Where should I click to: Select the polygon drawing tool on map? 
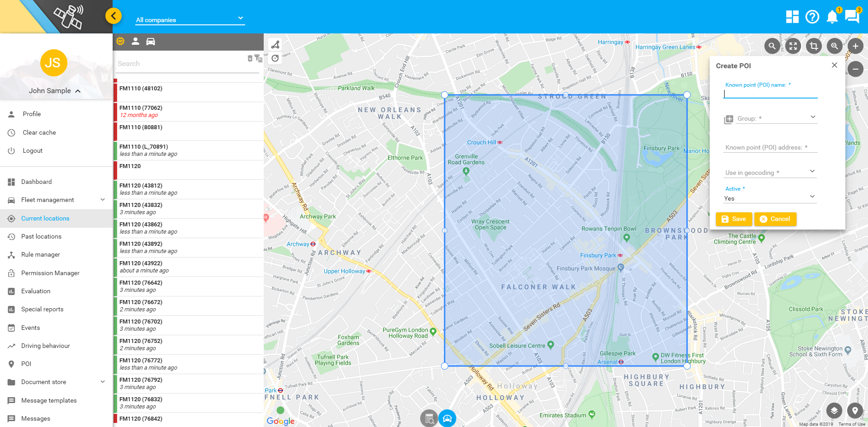click(275, 44)
